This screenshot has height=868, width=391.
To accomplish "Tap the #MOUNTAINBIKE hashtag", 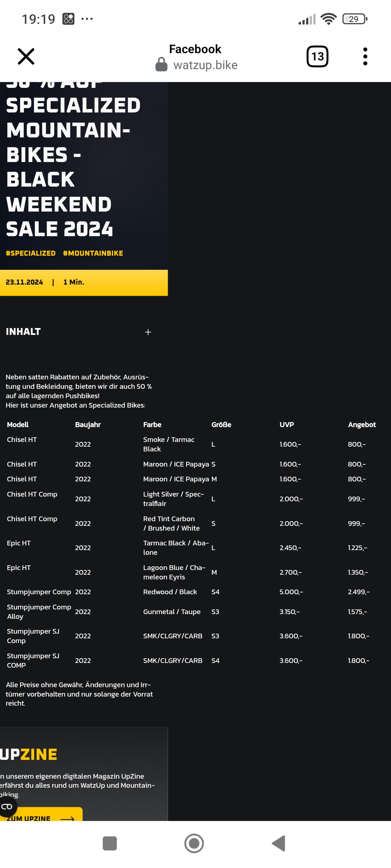I will point(93,253).
